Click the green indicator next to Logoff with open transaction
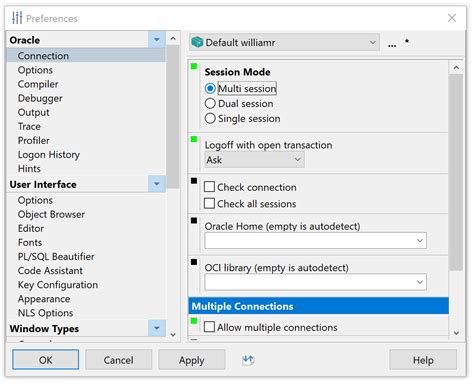This screenshot has width=474, height=386. click(x=194, y=139)
